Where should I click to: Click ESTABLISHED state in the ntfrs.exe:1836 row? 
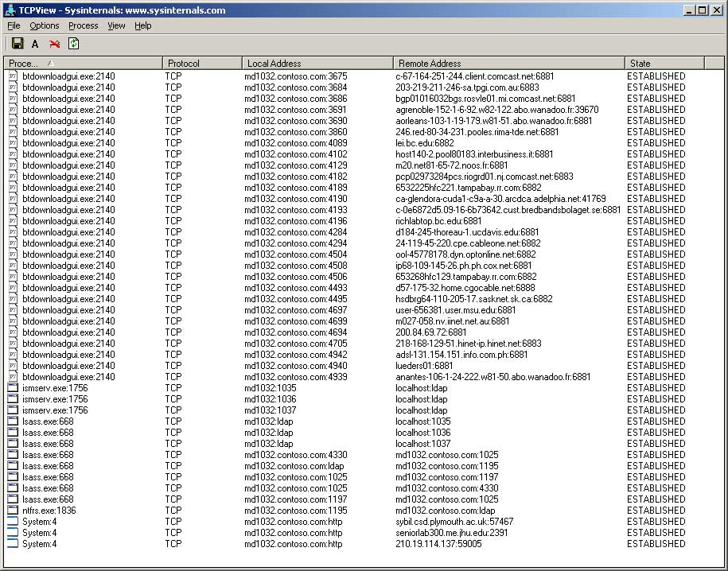click(x=656, y=511)
